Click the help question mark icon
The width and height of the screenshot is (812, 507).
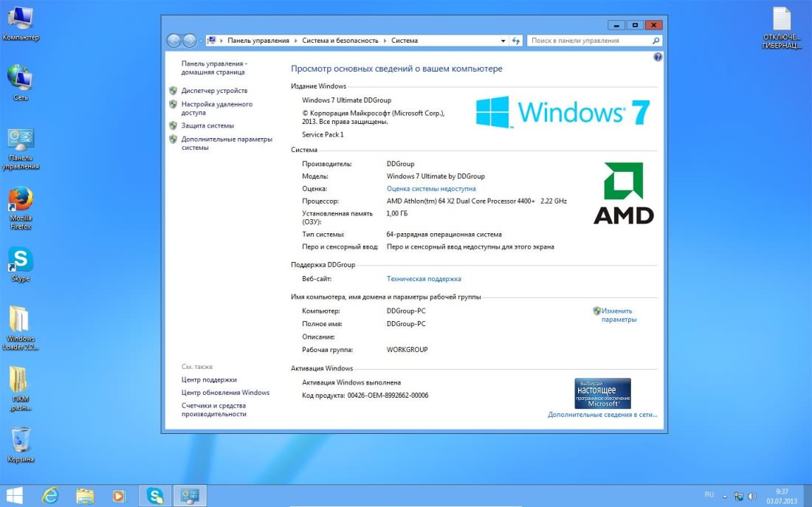[x=658, y=57]
